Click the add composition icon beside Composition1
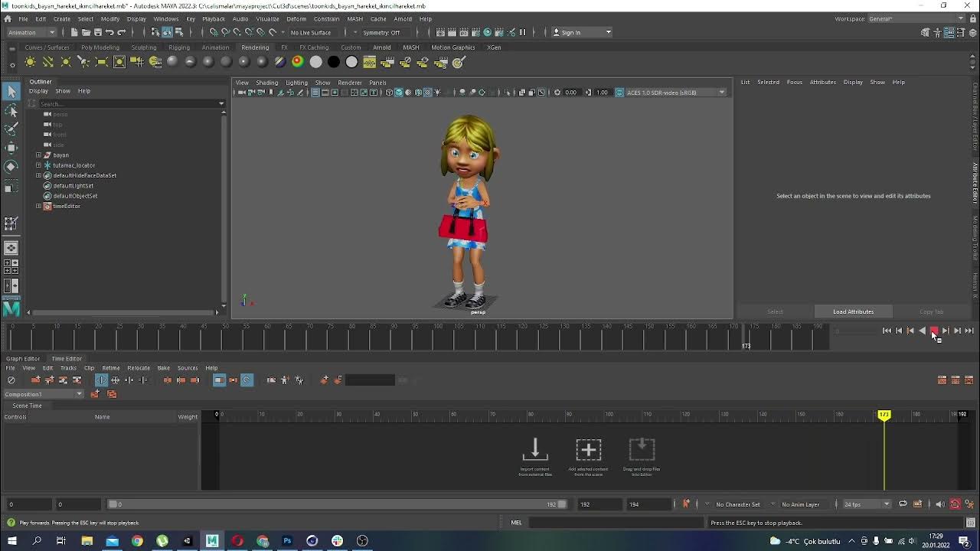The width and height of the screenshot is (980, 551). 95,394
